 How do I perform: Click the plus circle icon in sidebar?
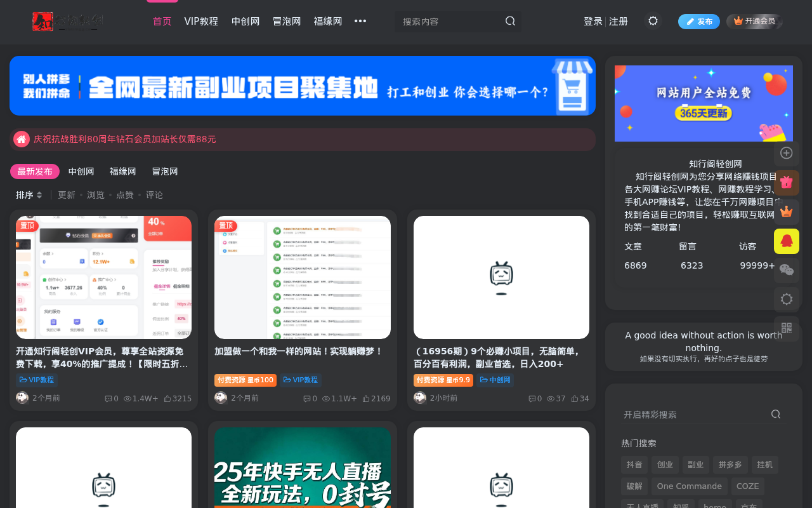(x=786, y=152)
